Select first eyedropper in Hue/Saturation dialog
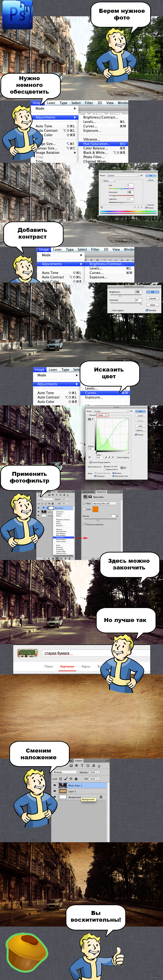This screenshot has height=980, width=163. [x=135, y=208]
